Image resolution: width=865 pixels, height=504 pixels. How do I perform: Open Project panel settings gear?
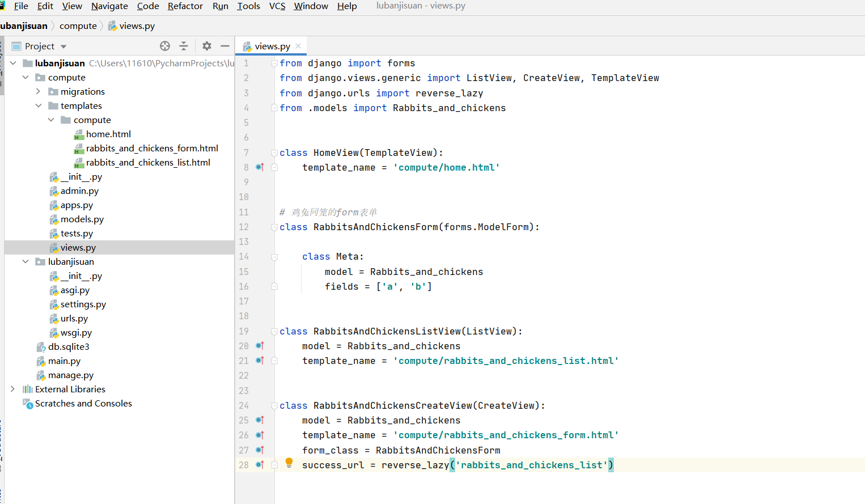(207, 46)
